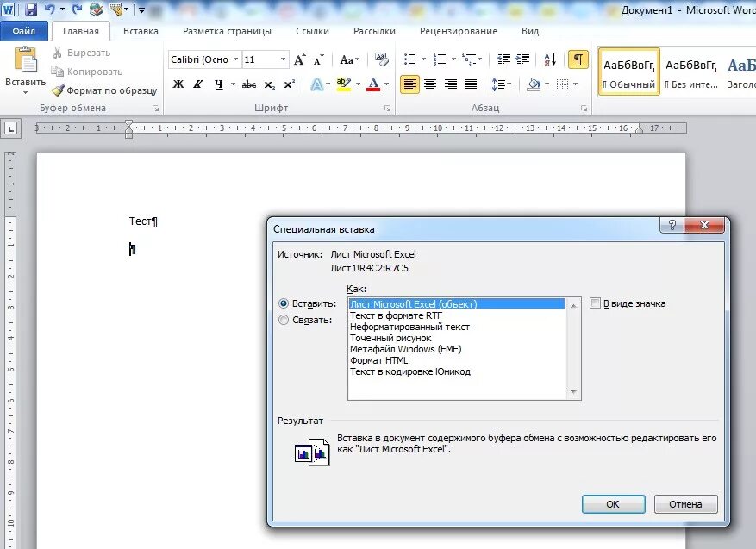Open font color dropdown arrow
Image resolution: width=756 pixels, height=549 pixels.
point(387,84)
